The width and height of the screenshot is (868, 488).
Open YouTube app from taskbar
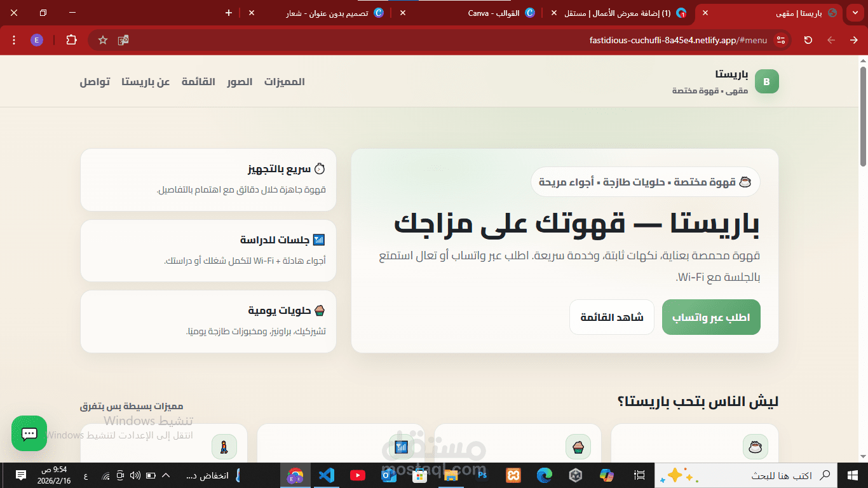[357, 475]
